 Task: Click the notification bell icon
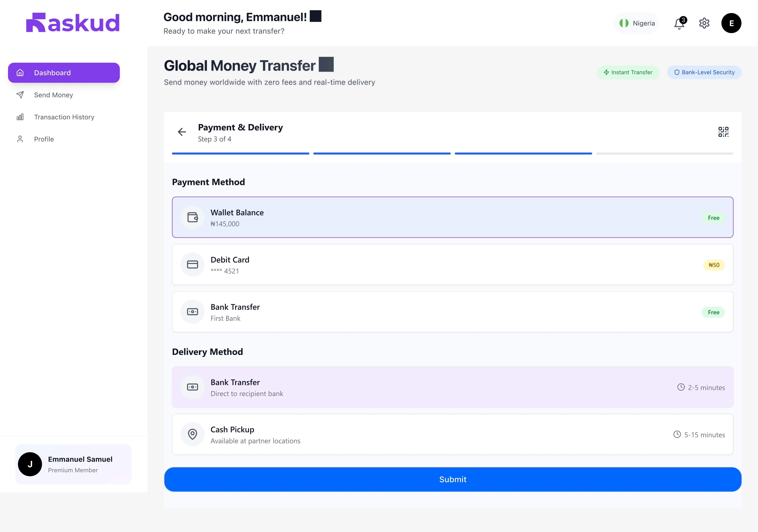[679, 23]
